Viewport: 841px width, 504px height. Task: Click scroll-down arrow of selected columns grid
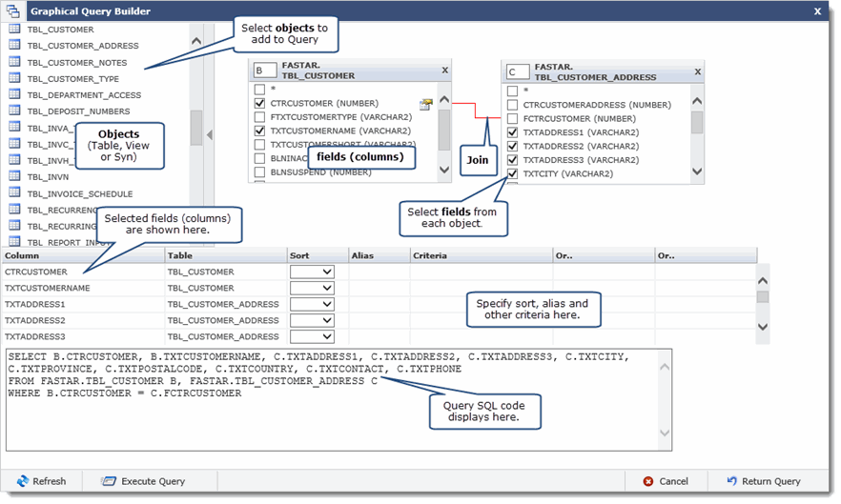[763, 327]
